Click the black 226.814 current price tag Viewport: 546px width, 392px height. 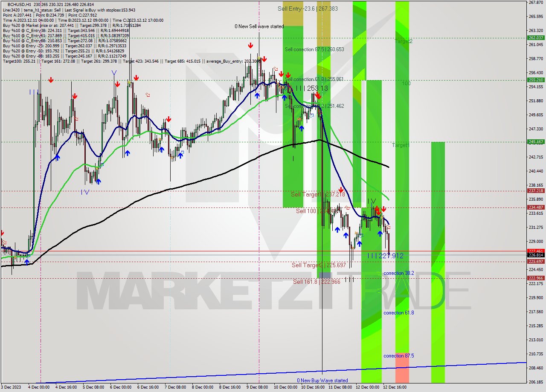tap(536, 255)
